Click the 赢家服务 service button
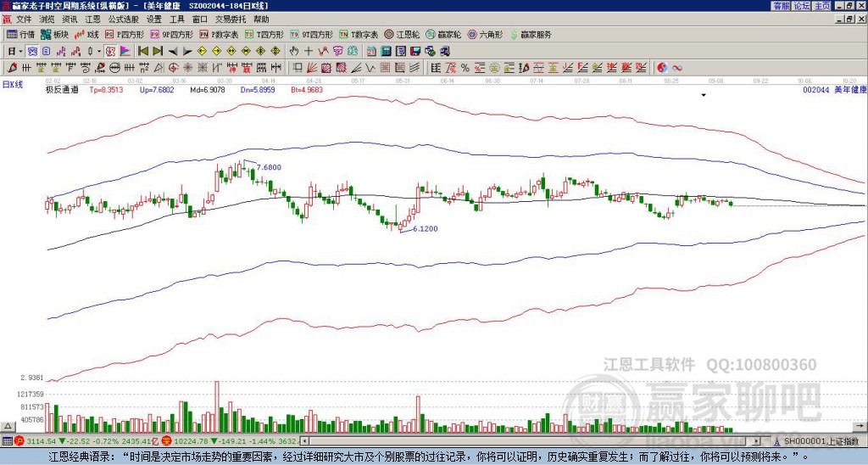868x465 pixels. [x=531, y=34]
